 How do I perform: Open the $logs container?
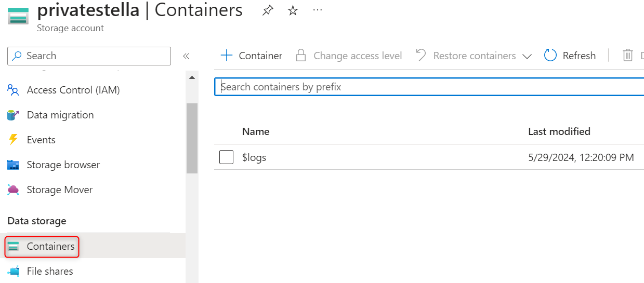click(x=254, y=157)
